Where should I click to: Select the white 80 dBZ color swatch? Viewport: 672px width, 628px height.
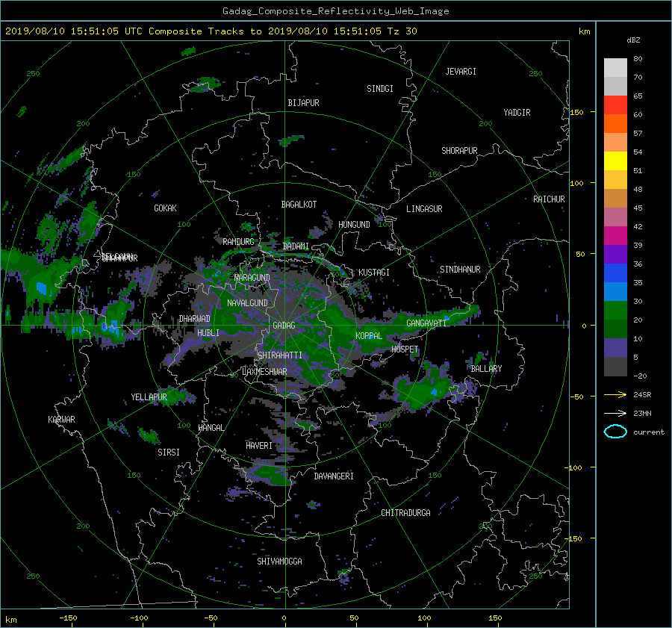[x=615, y=68]
